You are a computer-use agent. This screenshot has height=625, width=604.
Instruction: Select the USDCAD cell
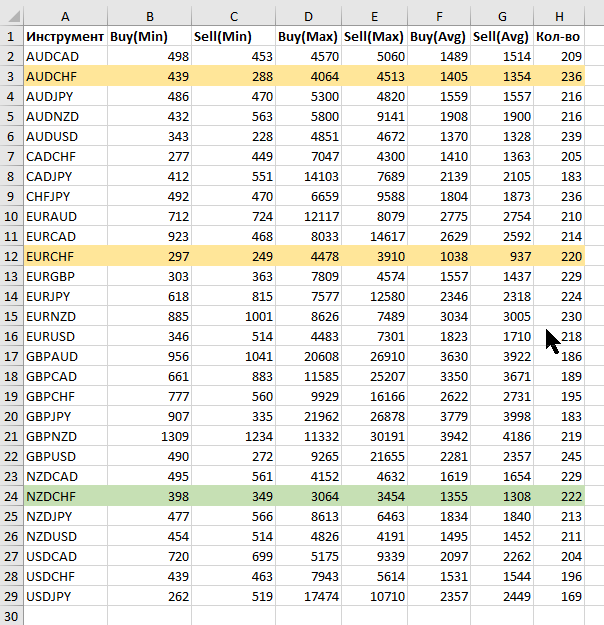pos(65,556)
